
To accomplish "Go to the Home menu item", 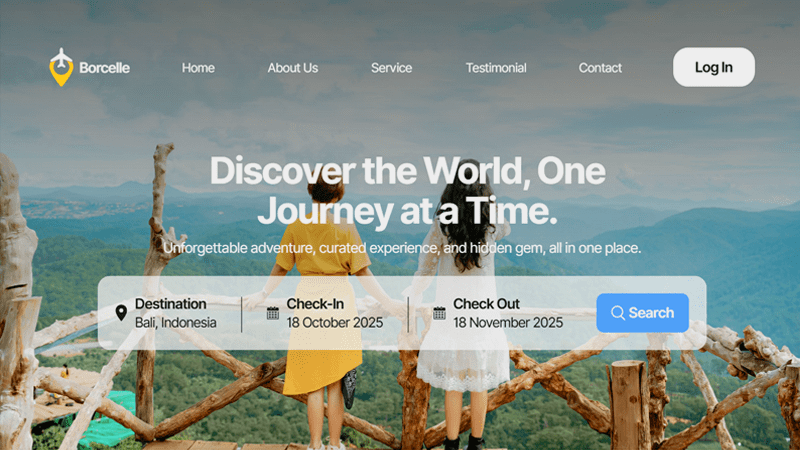I will [x=198, y=68].
